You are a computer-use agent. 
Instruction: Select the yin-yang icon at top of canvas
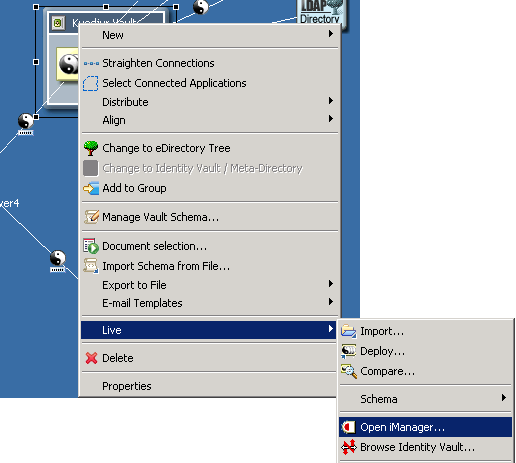pos(200,7)
